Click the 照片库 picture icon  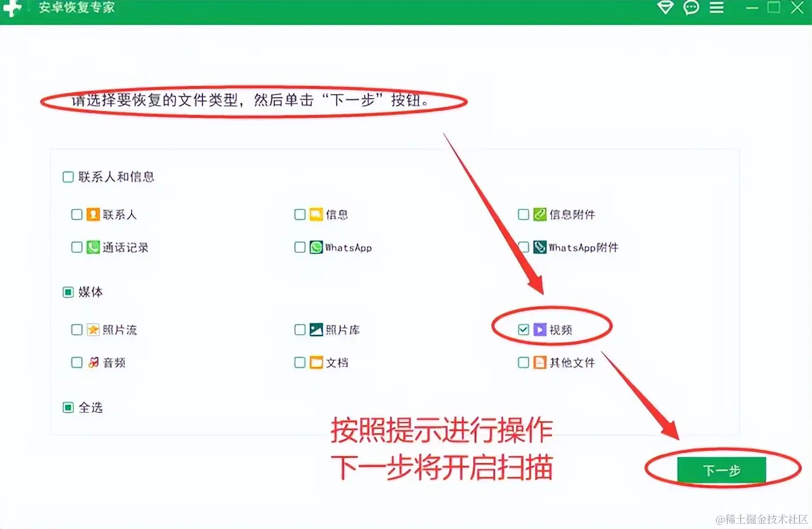[x=316, y=330]
